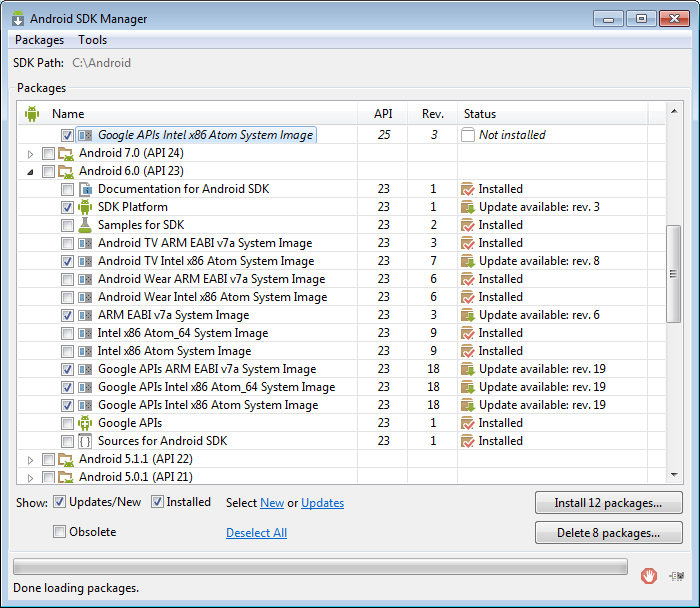Click the Documentation for Android SDK icon
This screenshot has height=608, width=700.
pyautogui.click(x=85, y=189)
